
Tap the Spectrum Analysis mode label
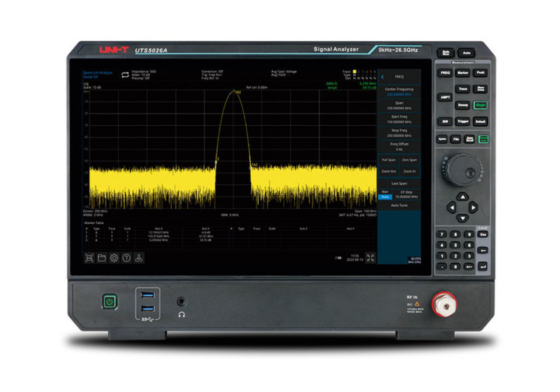click(x=97, y=73)
